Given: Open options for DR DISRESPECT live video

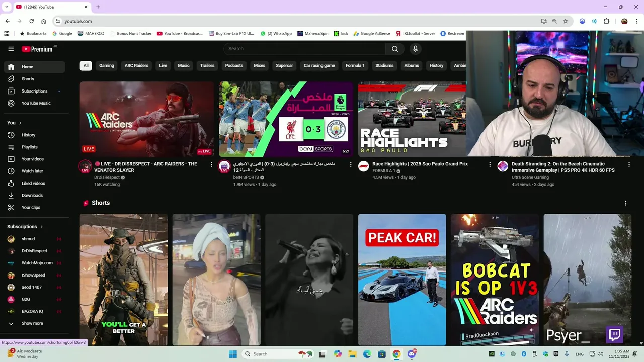Looking at the screenshot, I should coord(211,164).
